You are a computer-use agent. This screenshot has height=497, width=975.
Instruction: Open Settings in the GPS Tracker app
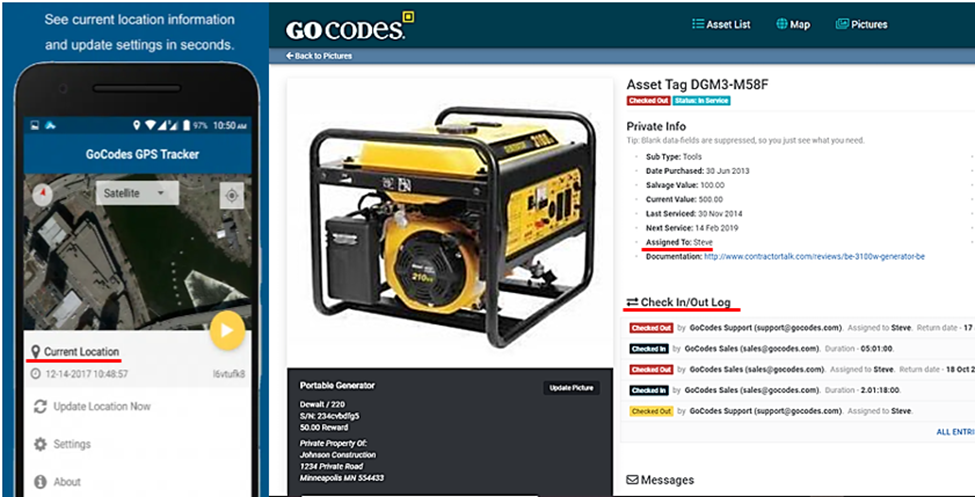[72, 444]
